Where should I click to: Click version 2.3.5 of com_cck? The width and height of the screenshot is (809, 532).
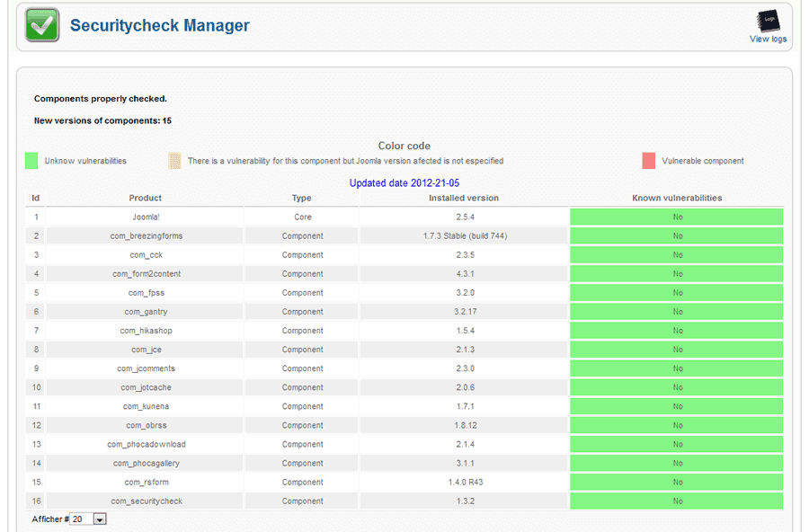point(465,255)
